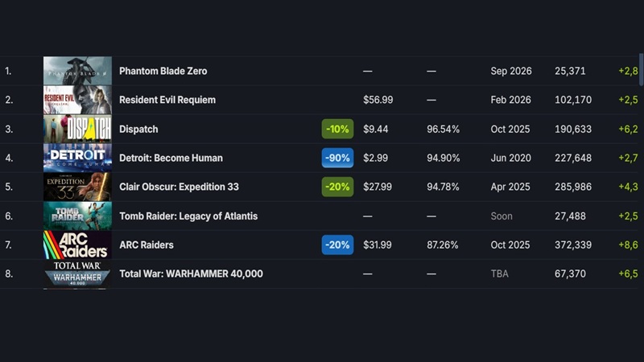Click the Dispatch game cover image
Image resolution: width=644 pixels, height=362 pixels.
77,129
